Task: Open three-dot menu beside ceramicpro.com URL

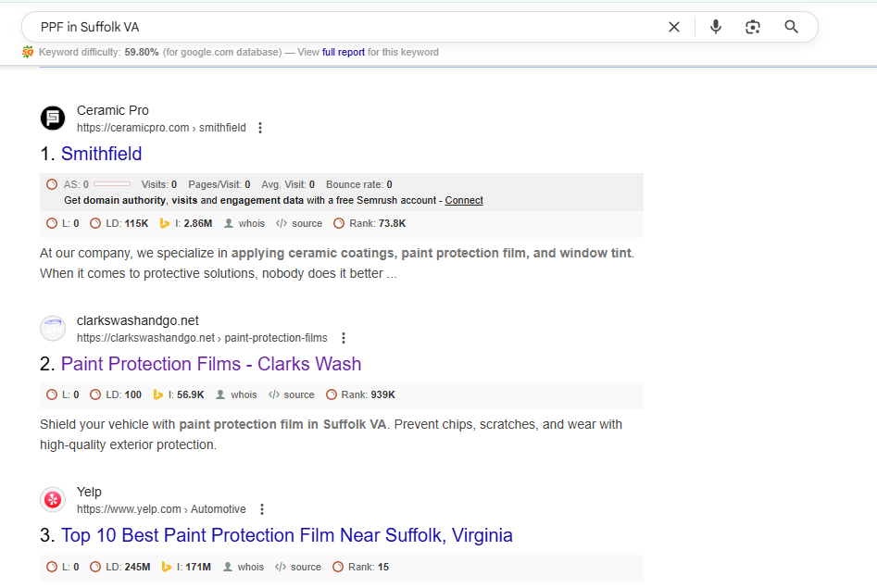Action: (260, 128)
